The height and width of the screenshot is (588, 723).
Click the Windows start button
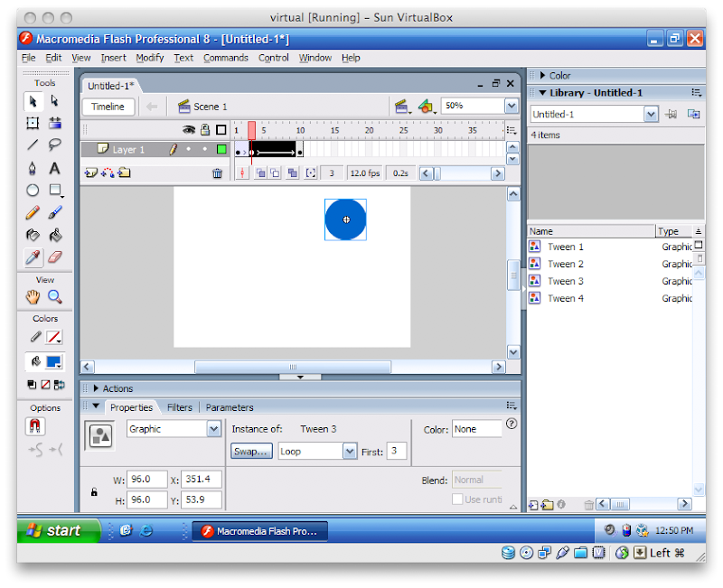tap(59, 530)
